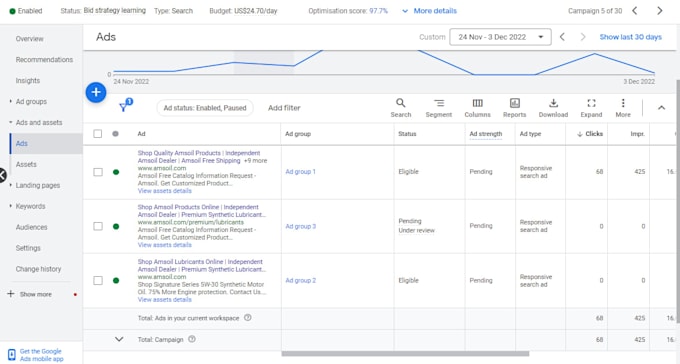Go to previous date range
Screen dimensions: 680x364
pos(562,37)
